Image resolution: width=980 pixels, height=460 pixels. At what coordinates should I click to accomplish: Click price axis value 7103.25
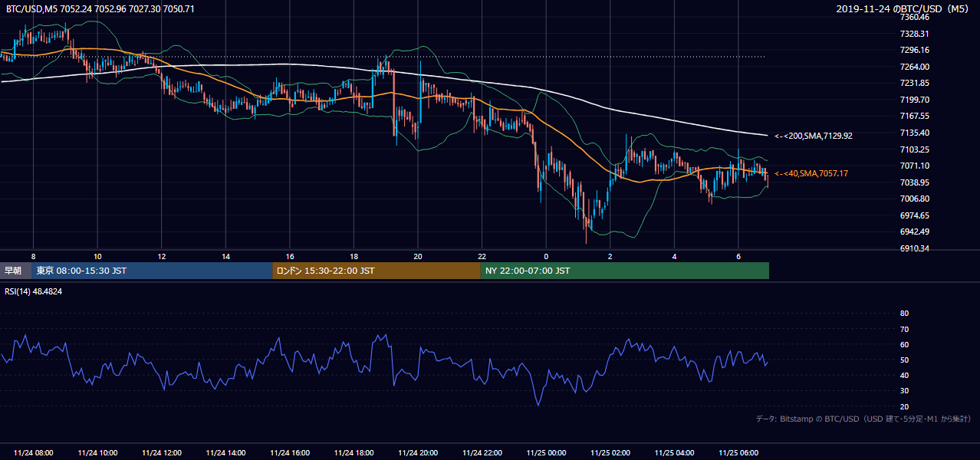tap(914, 149)
